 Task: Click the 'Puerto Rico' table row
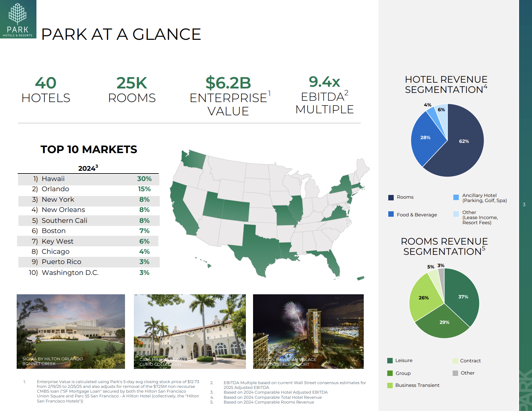(89, 262)
